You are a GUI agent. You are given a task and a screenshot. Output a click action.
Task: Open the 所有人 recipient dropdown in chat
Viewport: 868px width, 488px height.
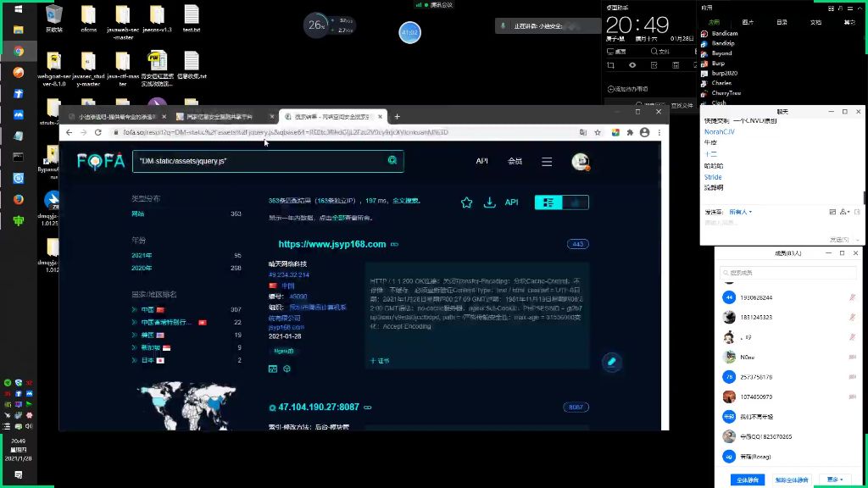tap(740, 212)
